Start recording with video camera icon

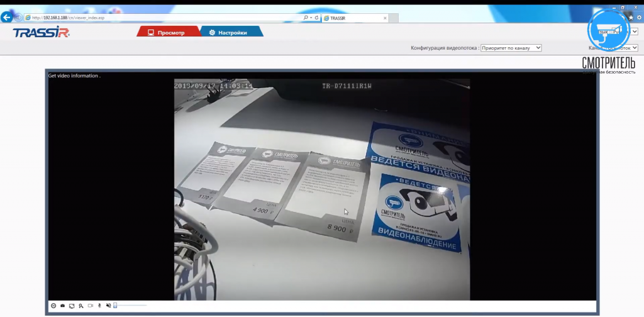click(x=90, y=306)
